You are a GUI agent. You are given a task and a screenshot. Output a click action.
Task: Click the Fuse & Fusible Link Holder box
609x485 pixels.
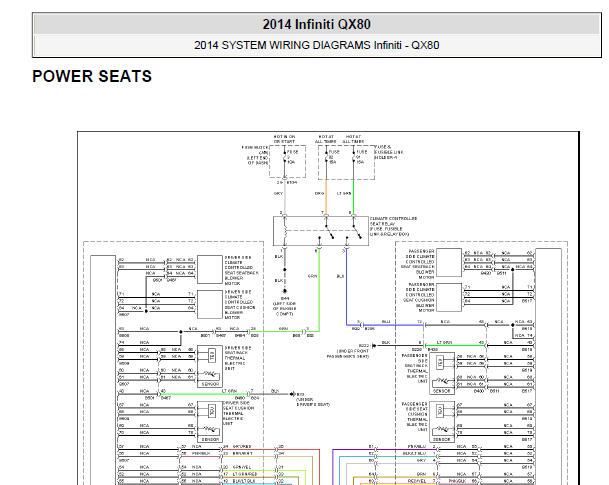click(346, 162)
